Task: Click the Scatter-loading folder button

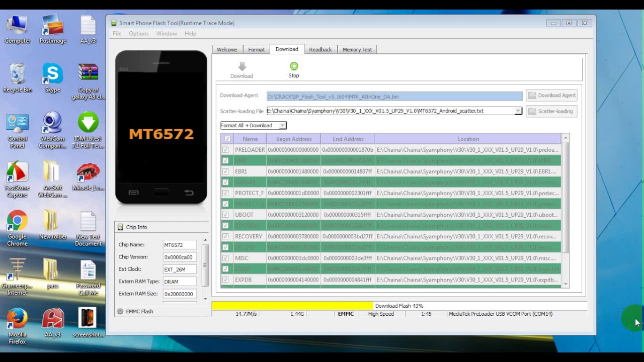Action: 552,112
